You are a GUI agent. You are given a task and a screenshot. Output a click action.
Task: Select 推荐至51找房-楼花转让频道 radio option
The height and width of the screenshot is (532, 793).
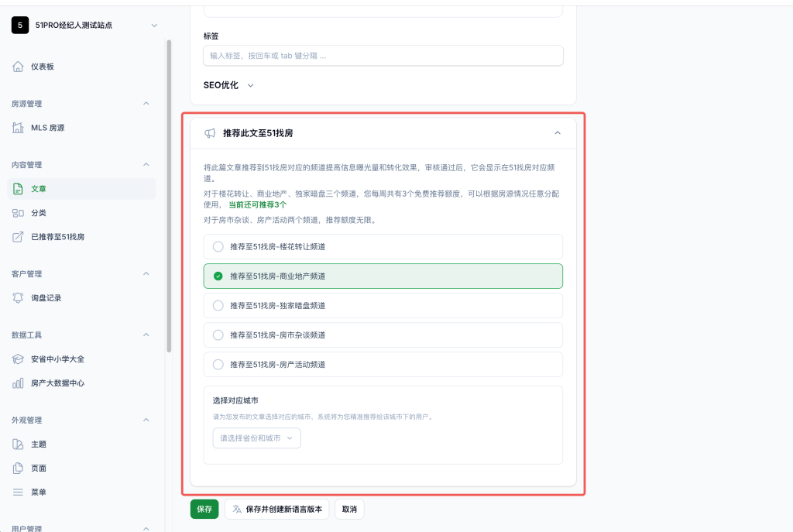point(383,247)
